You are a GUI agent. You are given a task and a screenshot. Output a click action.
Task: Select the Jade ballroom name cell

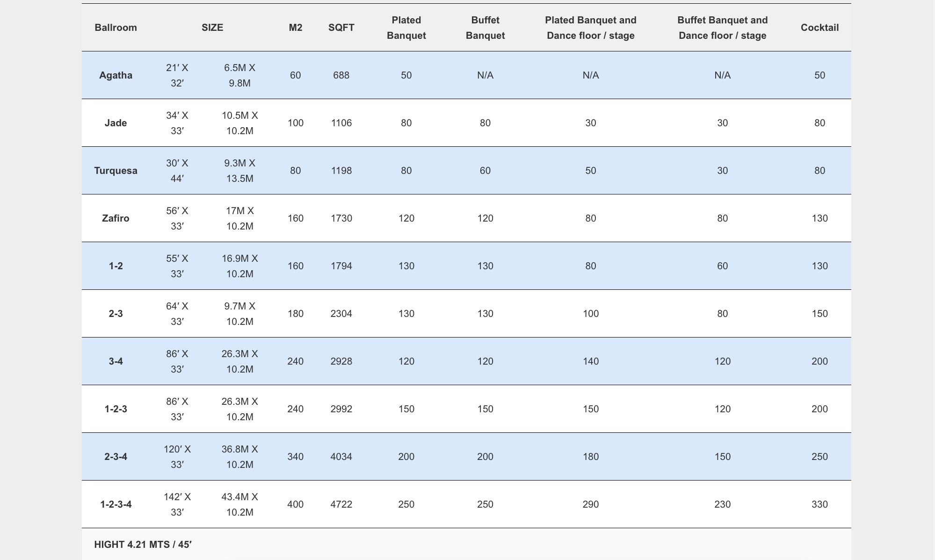(116, 123)
